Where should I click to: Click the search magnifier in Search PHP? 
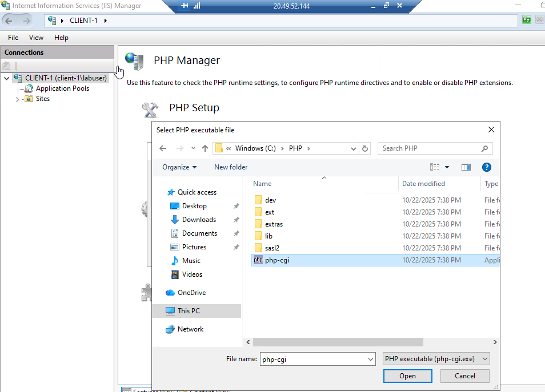tap(484, 148)
